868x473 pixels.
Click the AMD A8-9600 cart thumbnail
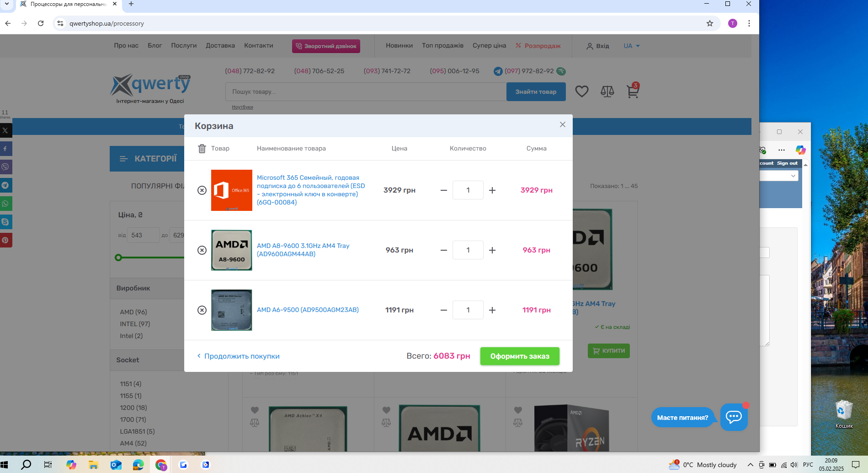(x=232, y=250)
